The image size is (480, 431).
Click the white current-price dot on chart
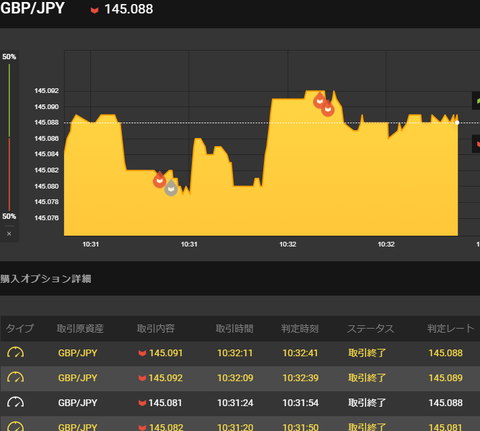click(457, 123)
